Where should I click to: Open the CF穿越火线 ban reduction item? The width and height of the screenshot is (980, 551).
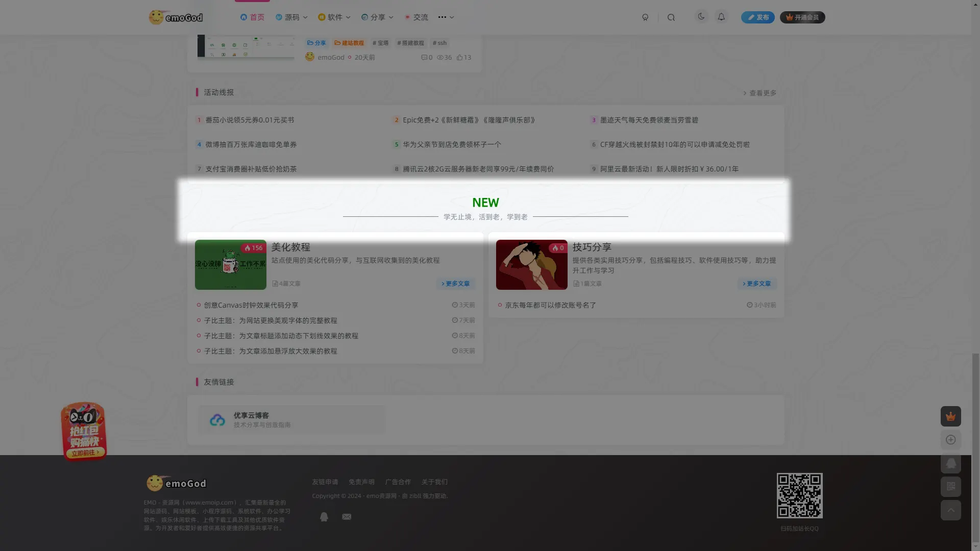[x=675, y=144]
